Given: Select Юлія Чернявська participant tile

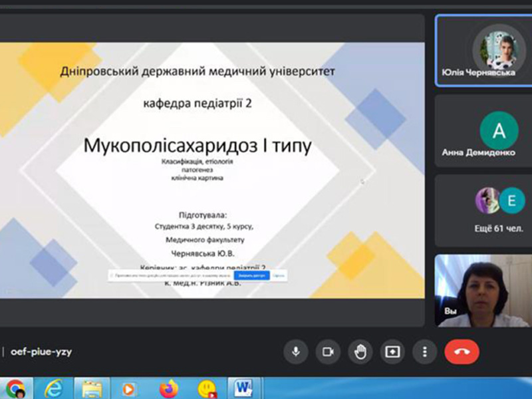Looking at the screenshot, I should 482,51.
